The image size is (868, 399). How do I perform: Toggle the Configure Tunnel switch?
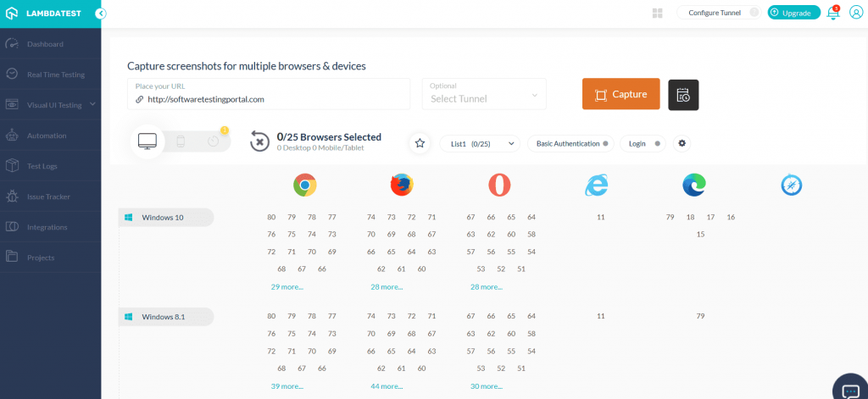pyautogui.click(x=754, y=13)
